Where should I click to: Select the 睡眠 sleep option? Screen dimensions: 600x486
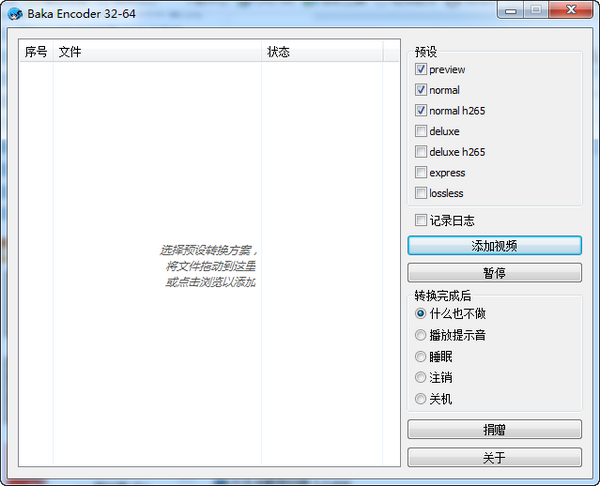click(421, 356)
